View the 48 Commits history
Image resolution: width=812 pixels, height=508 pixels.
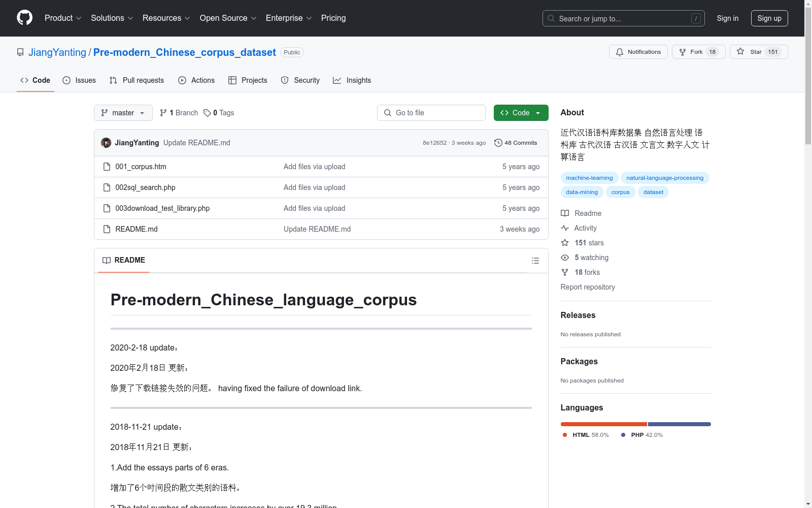pyautogui.click(x=516, y=143)
